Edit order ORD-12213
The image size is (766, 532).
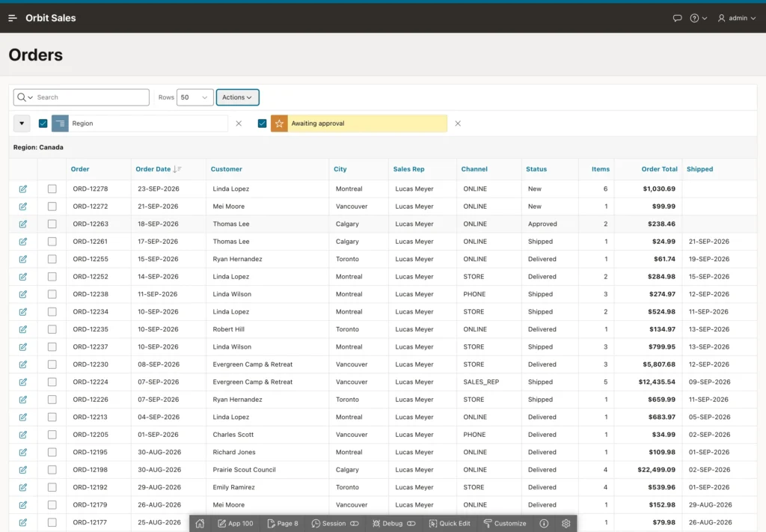pos(23,418)
